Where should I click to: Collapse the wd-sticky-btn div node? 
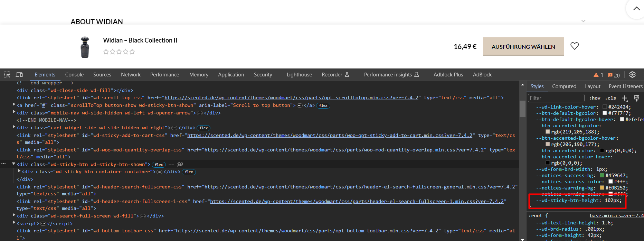(14, 164)
